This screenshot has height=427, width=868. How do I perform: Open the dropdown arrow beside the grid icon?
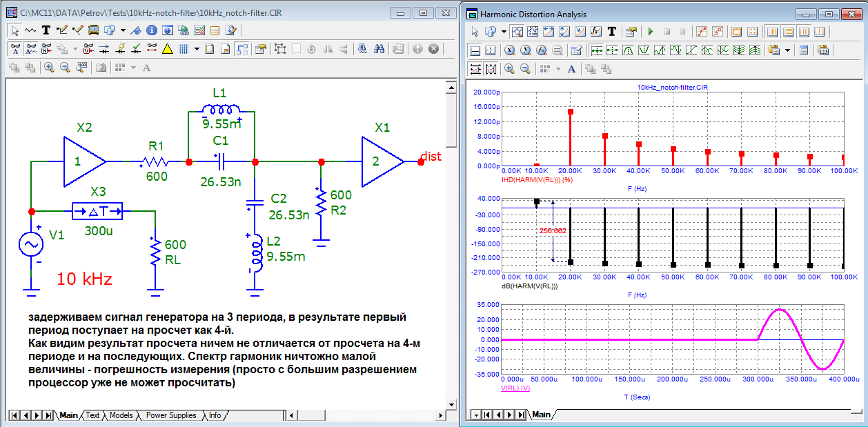click(197, 49)
